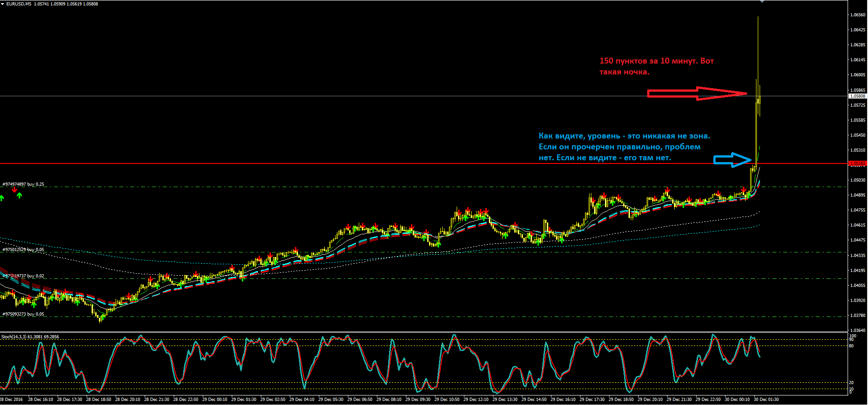
Task: Click time axis label 29 Dec 08:10
Action: [x=389, y=400]
